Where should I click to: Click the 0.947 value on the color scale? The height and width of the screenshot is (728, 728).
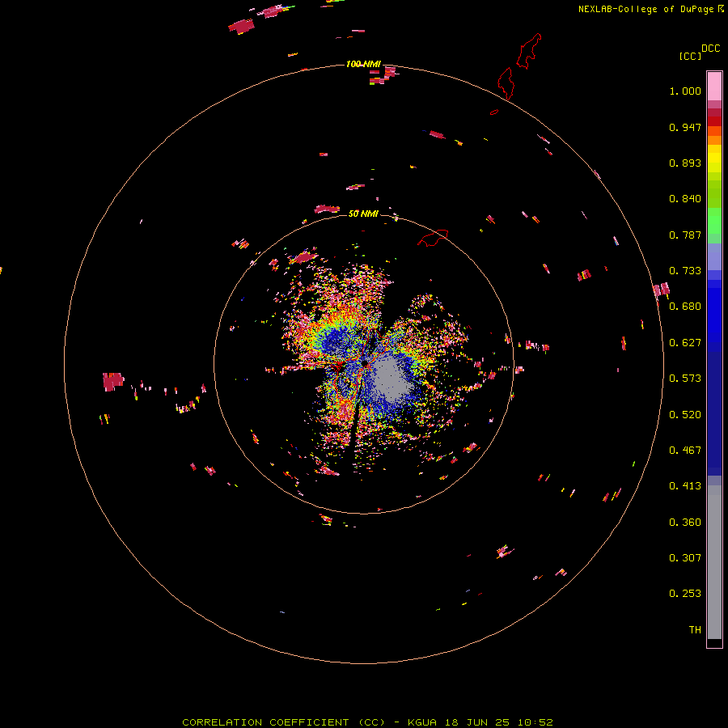[x=685, y=127]
